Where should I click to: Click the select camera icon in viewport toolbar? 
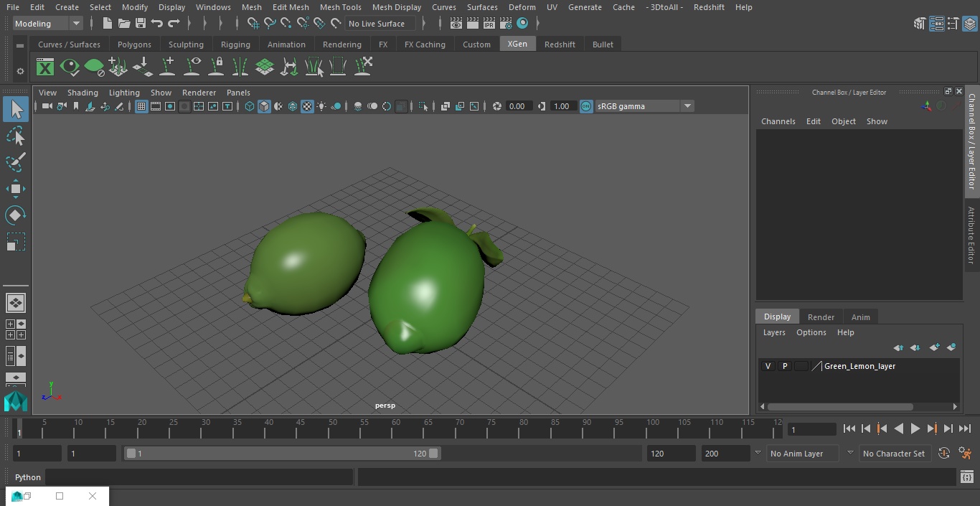(47, 106)
